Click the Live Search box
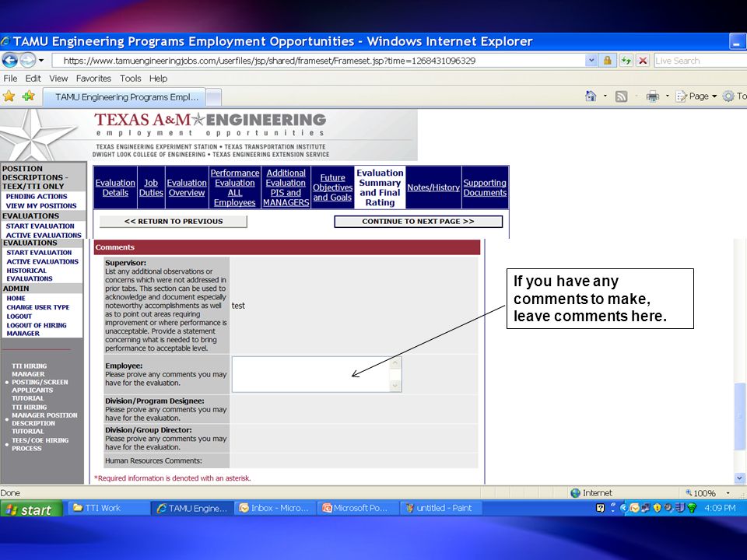The image size is (747, 560). [700, 61]
